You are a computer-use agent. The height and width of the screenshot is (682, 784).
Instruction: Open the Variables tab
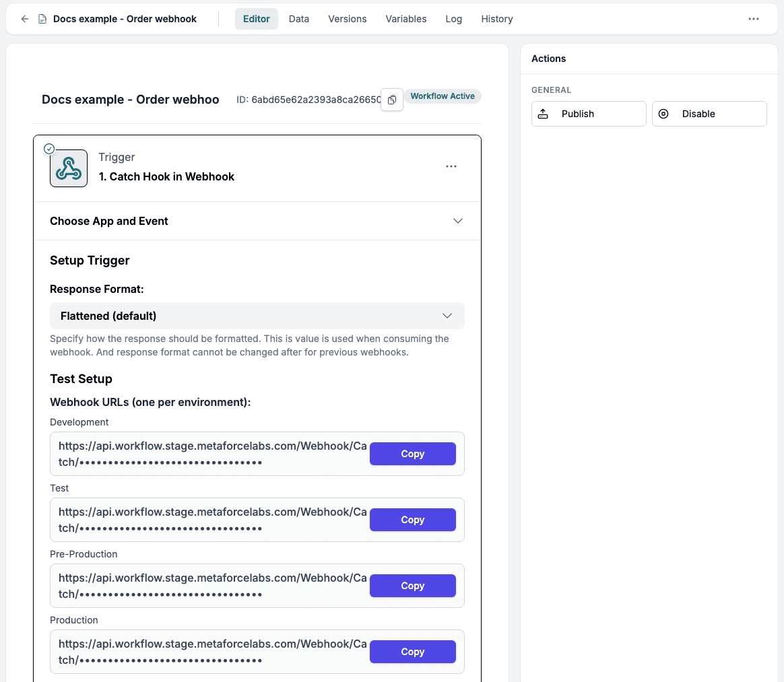tap(406, 19)
